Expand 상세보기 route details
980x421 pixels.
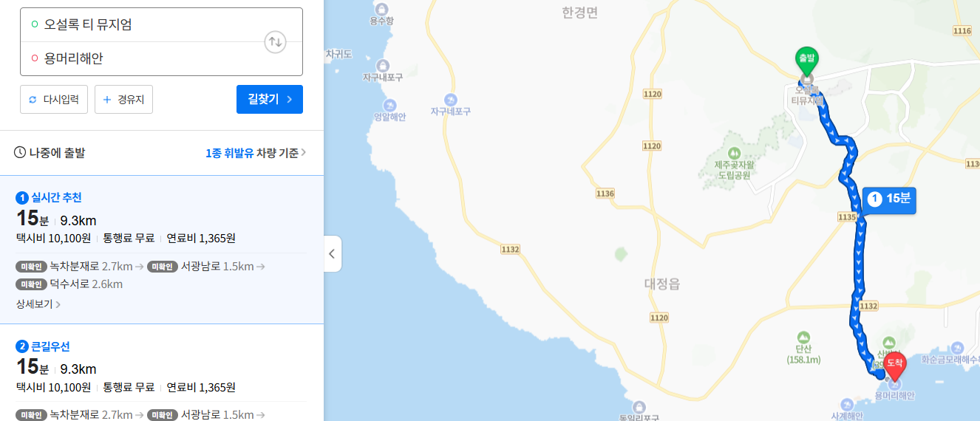click(38, 304)
